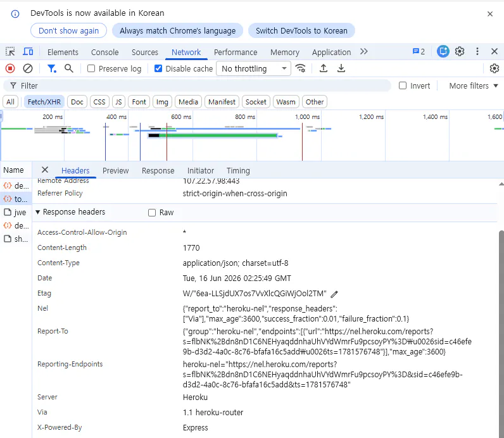Dismiss the Korean language infobar
Viewport: 504px width, 438px height.
pos(490,14)
